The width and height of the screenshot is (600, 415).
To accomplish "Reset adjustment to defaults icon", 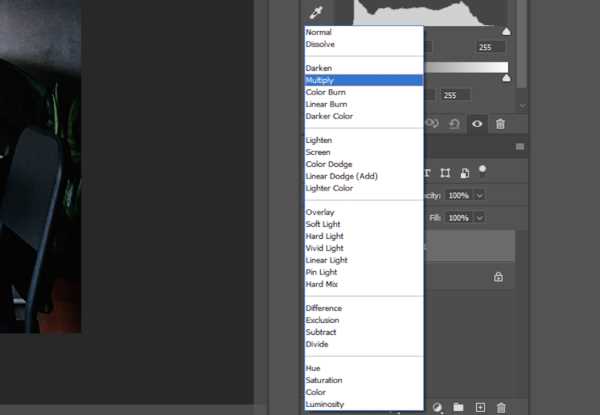I will [454, 124].
